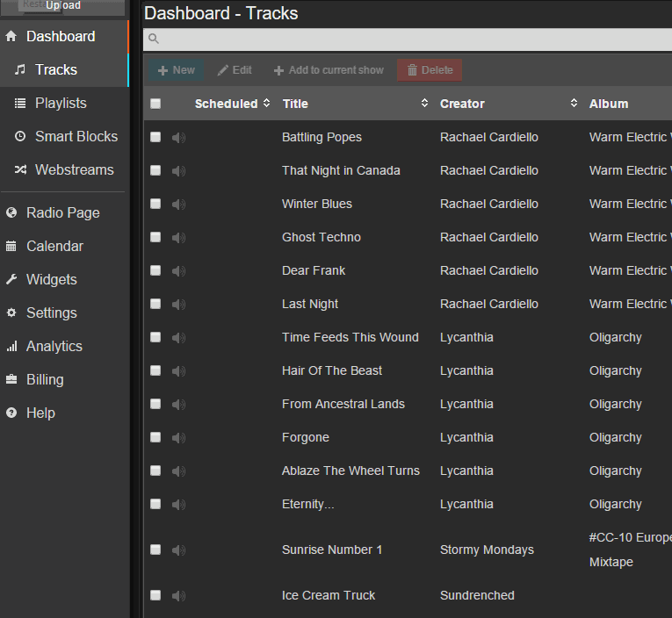Check the Eternity... row checkbox
This screenshot has height=618, width=672.
(x=155, y=505)
